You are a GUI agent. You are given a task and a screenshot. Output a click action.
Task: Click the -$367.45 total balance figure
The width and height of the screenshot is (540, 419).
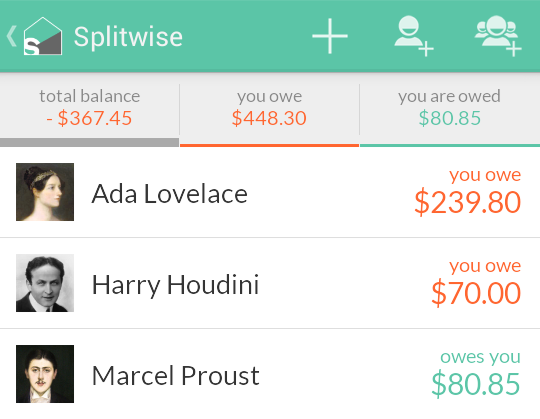pos(89,118)
